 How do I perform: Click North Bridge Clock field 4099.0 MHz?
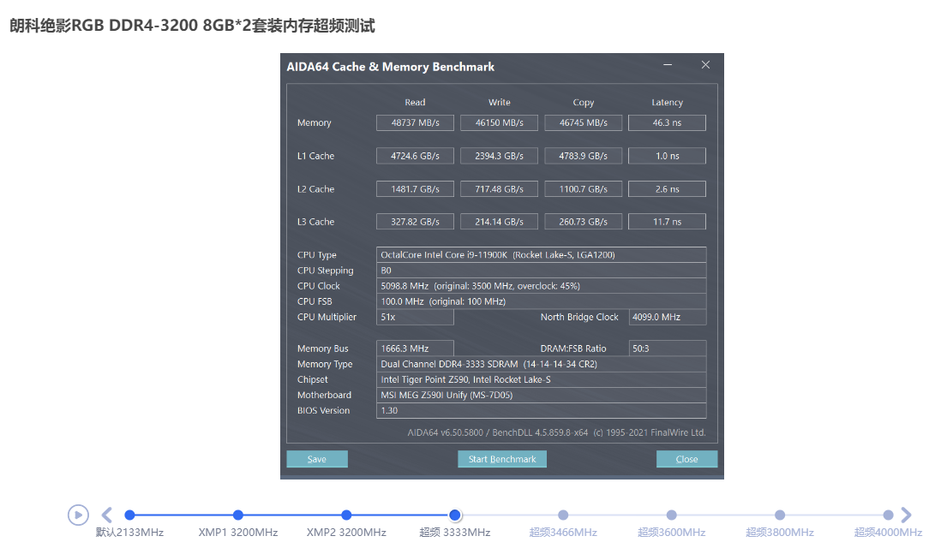tap(668, 317)
